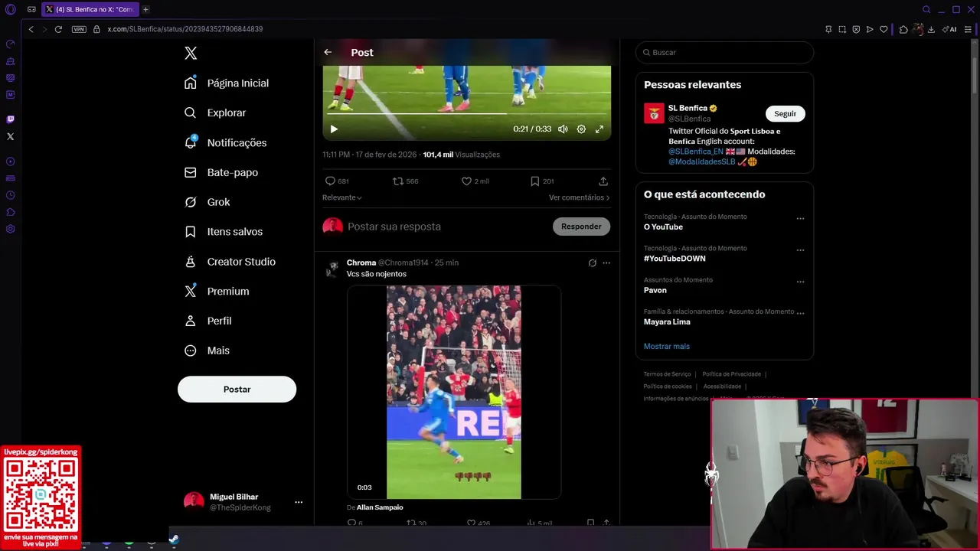Share the SL Benfica post
The width and height of the screenshot is (980, 551).
tap(603, 181)
